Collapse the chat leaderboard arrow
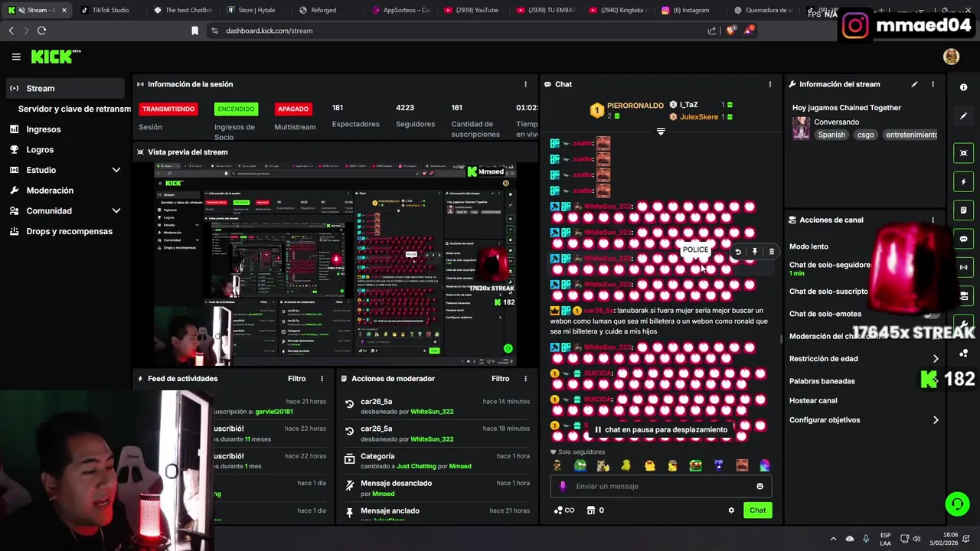The image size is (980, 551). (661, 132)
